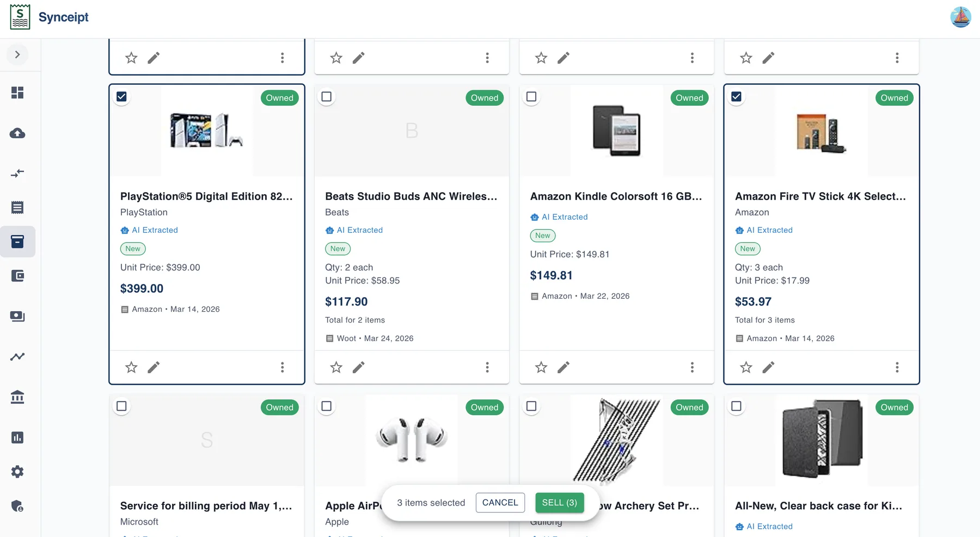Image resolution: width=980 pixels, height=537 pixels.
Task: Click the New tag on Beats card
Action: click(338, 249)
